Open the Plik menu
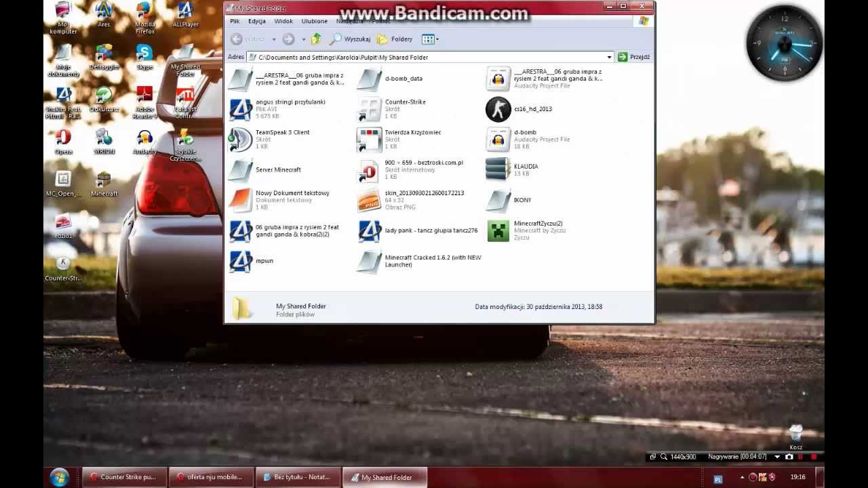Viewport: 868px width, 488px height. (x=235, y=21)
